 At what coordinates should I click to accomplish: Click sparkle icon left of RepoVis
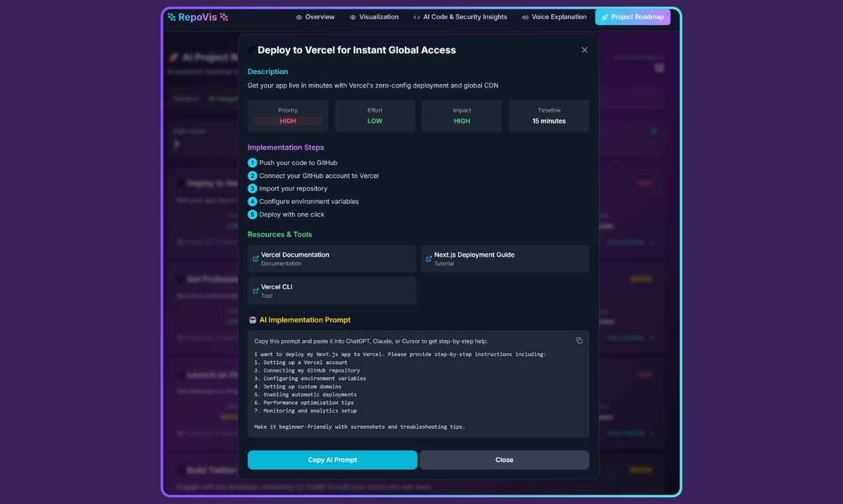[x=172, y=17]
